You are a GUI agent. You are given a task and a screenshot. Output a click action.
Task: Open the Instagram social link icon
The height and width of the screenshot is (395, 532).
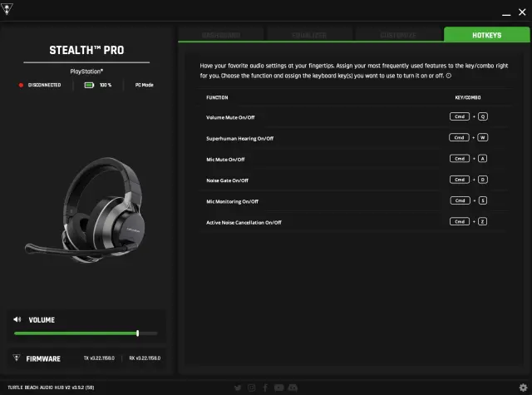[252, 388]
